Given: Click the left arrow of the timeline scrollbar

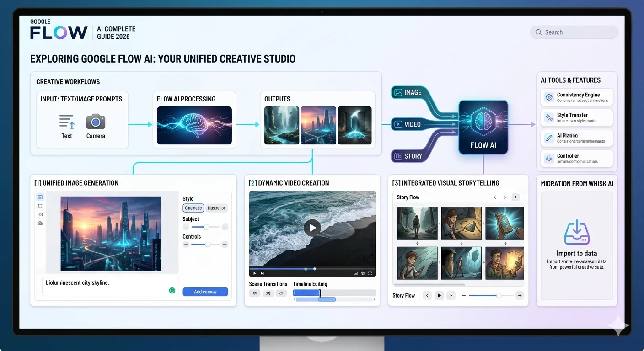Looking at the screenshot, I should pyautogui.click(x=294, y=299).
